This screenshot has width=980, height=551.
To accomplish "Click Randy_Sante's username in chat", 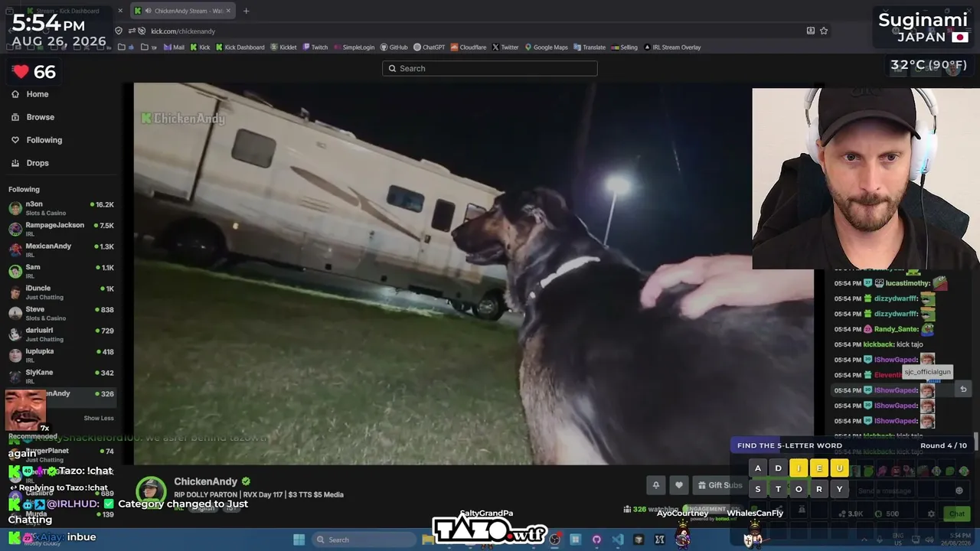I will pyautogui.click(x=896, y=329).
